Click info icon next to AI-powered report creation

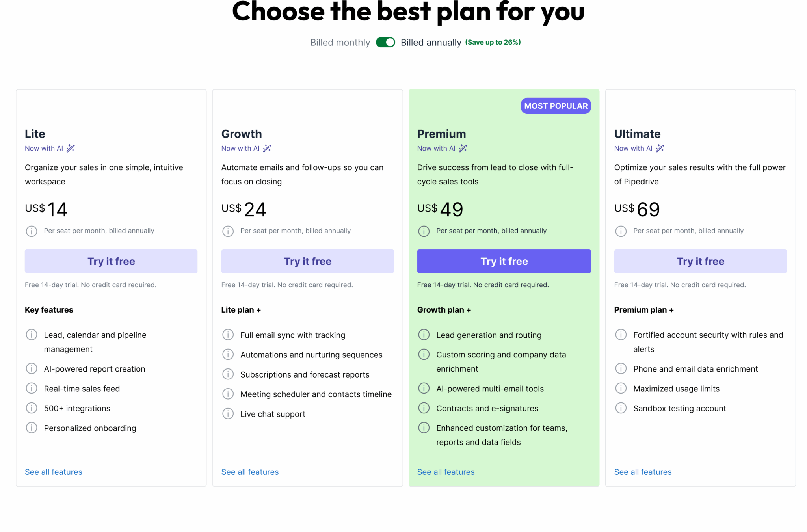pyautogui.click(x=32, y=369)
